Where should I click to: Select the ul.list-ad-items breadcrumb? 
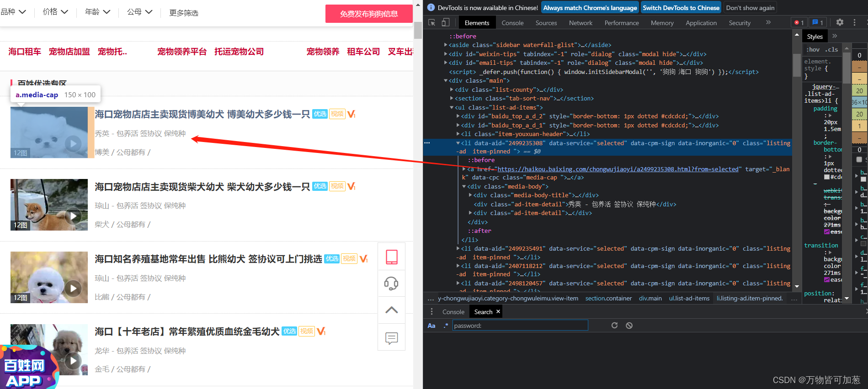pos(689,299)
